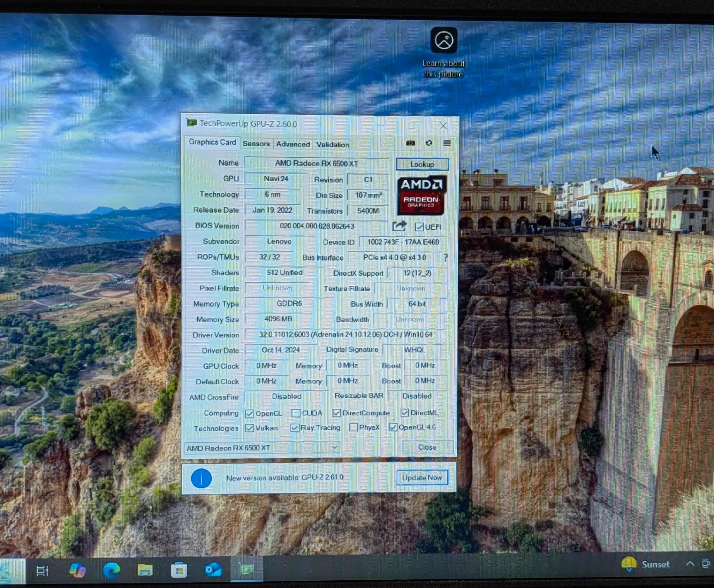Click the Memory Type field GDDR6

289,304
